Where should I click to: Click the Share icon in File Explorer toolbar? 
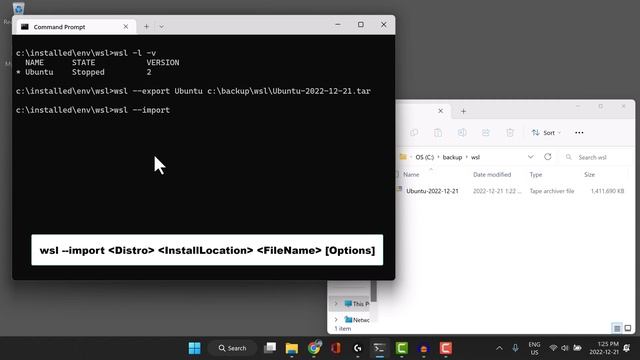coord(486,133)
